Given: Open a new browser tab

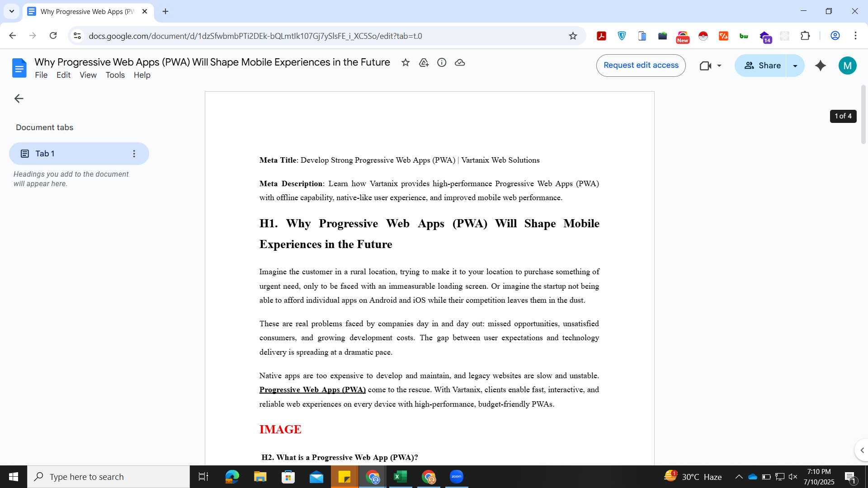Looking at the screenshot, I should coord(165,11).
